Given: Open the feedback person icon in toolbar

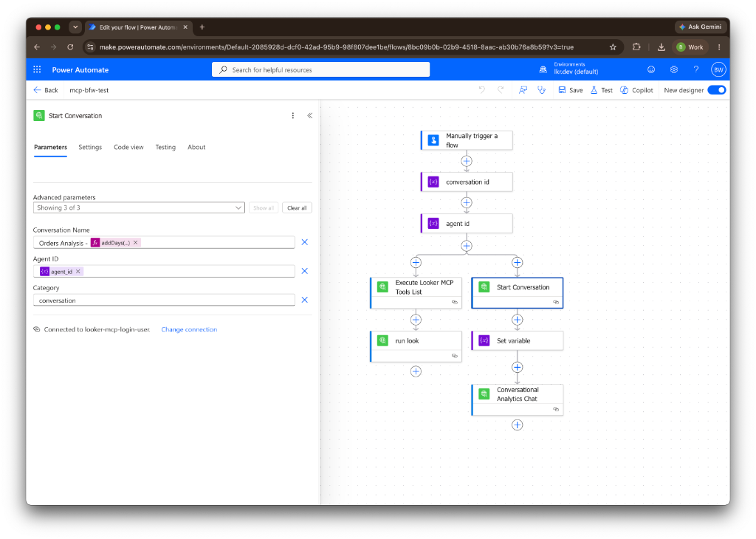Looking at the screenshot, I should 523,89.
